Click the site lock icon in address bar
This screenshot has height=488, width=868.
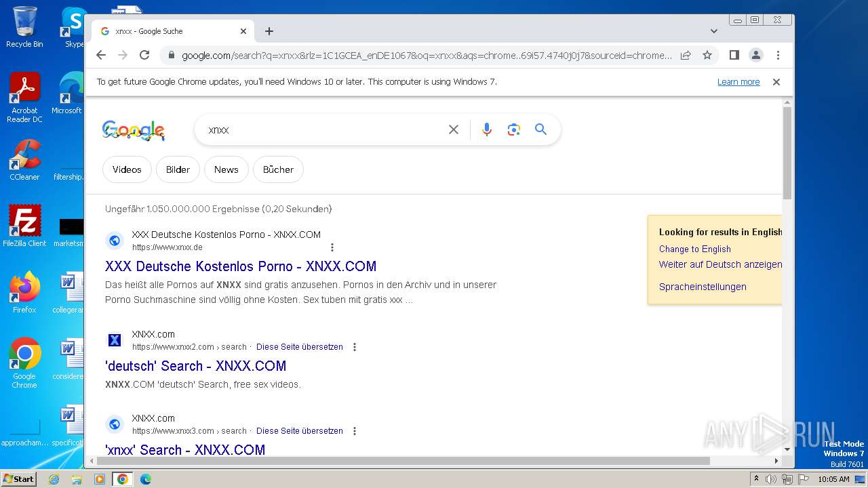tap(172, 56)
